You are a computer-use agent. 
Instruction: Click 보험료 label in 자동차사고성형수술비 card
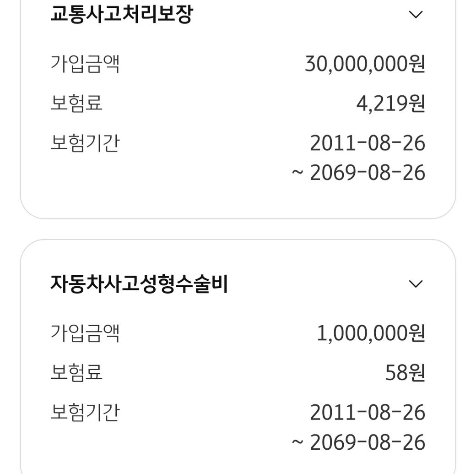(76, 373)
